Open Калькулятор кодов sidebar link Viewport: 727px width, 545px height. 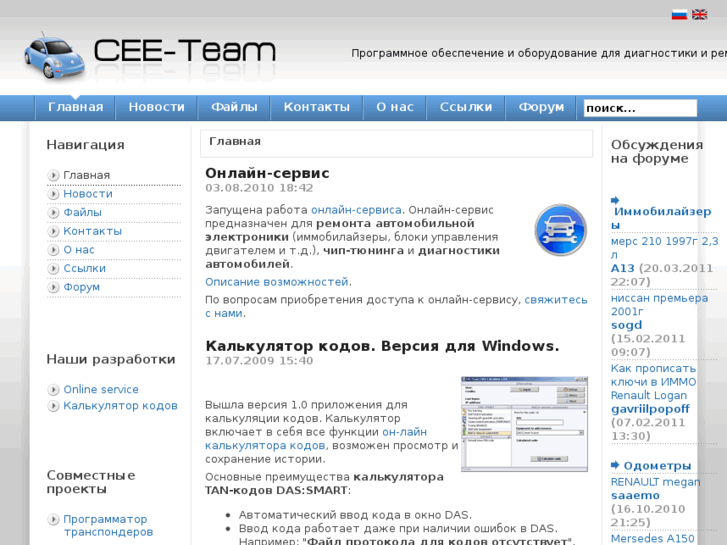pyautogui.click(x=121, y=406)
